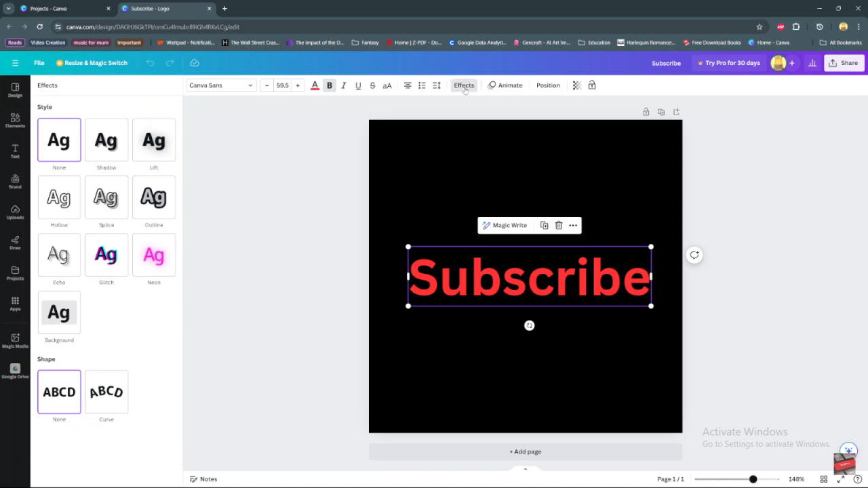The image size is (868, 488).
Task: Open the Design panel in sidebar
Action: click(x=15, y=90)
